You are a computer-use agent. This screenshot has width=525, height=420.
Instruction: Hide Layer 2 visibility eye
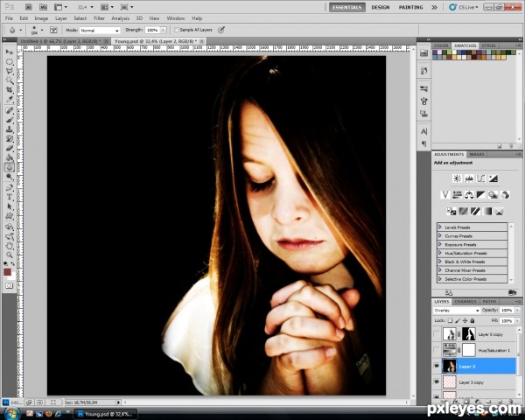click(437, 366)
